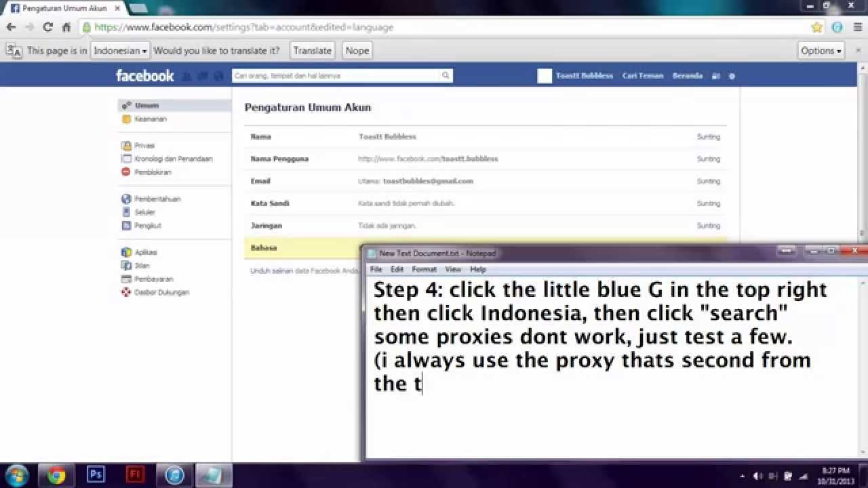
Task: Open Toastt Bubbless profile link
Action: [x=584, y=76]
